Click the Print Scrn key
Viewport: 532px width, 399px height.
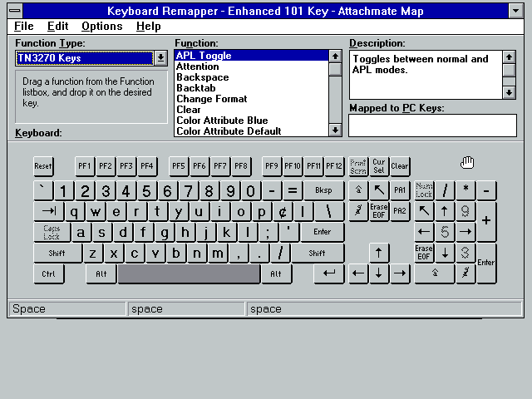coord(358,166)
